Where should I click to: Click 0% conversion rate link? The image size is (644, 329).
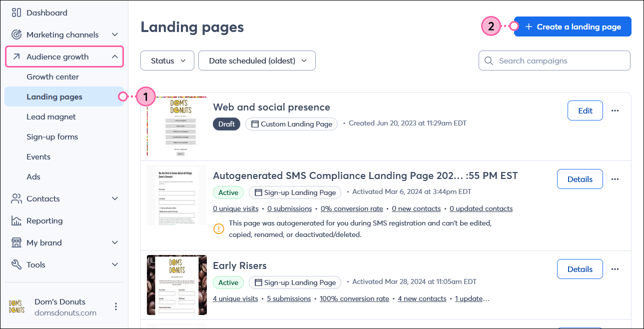pos(352,208)
